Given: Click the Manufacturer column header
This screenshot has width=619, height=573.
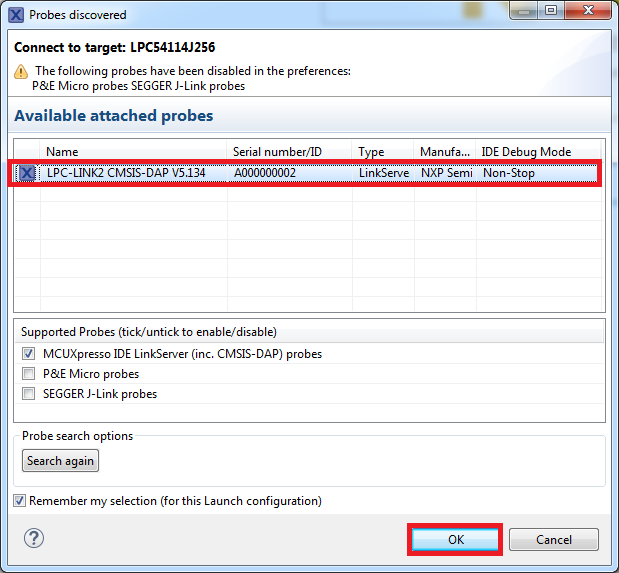Looking at the screenshot, I should (x=445, y=152).
